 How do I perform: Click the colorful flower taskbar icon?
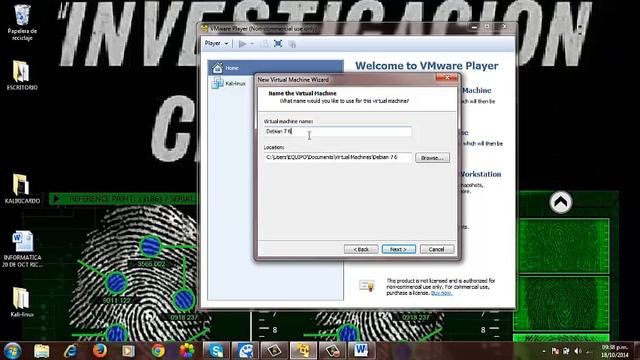coord(187,351)
